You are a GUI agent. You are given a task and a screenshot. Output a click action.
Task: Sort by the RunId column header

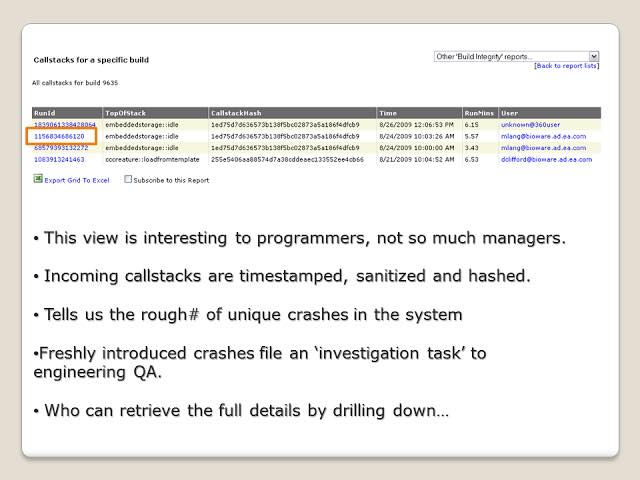pyautogui.click(x=45, y=113)
